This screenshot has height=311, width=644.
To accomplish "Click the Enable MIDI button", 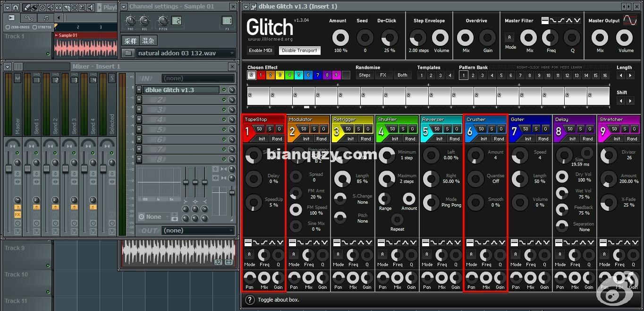I will tap(261, 51).
